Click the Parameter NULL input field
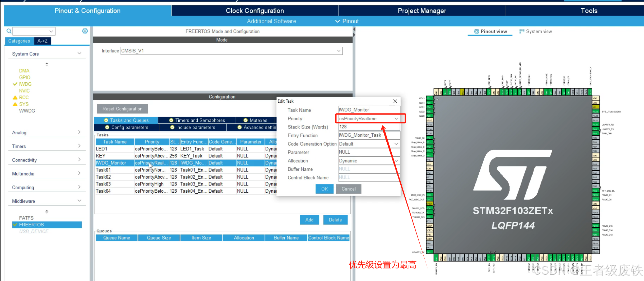Screen dimensions: 644x281 tap(369, 152)
